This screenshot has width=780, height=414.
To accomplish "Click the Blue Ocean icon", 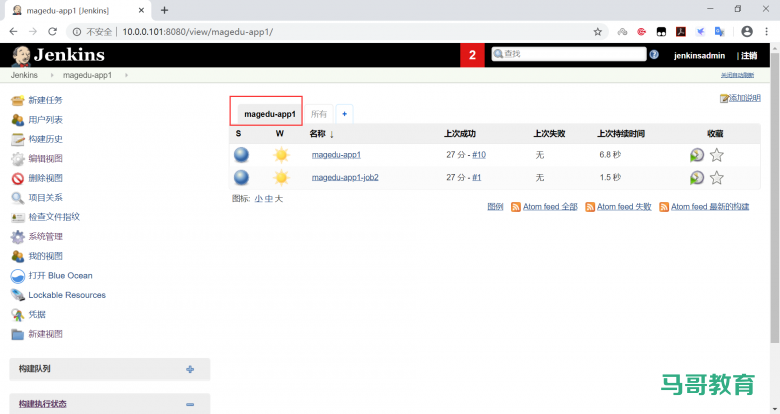I will (17, 276).
